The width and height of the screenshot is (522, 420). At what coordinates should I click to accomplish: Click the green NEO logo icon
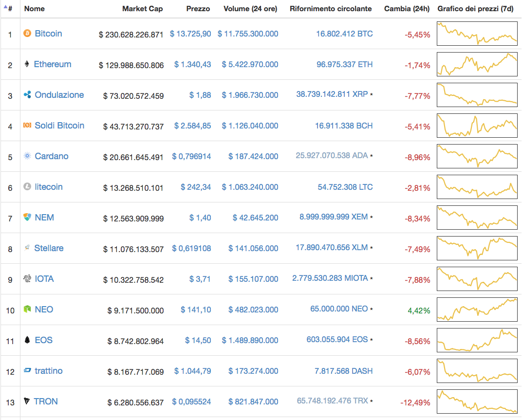[27, 309]
